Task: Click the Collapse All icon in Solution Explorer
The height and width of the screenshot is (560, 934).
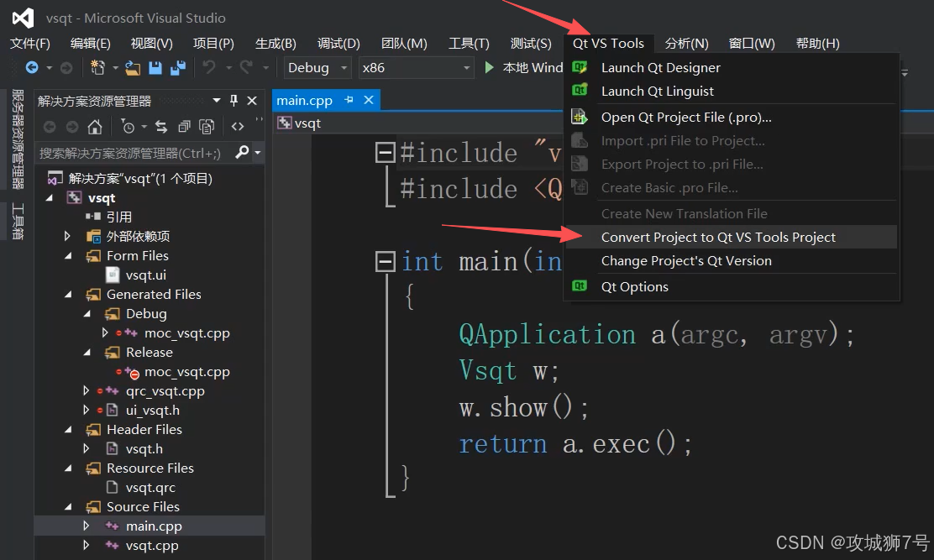Action: [x=184, y=127]
